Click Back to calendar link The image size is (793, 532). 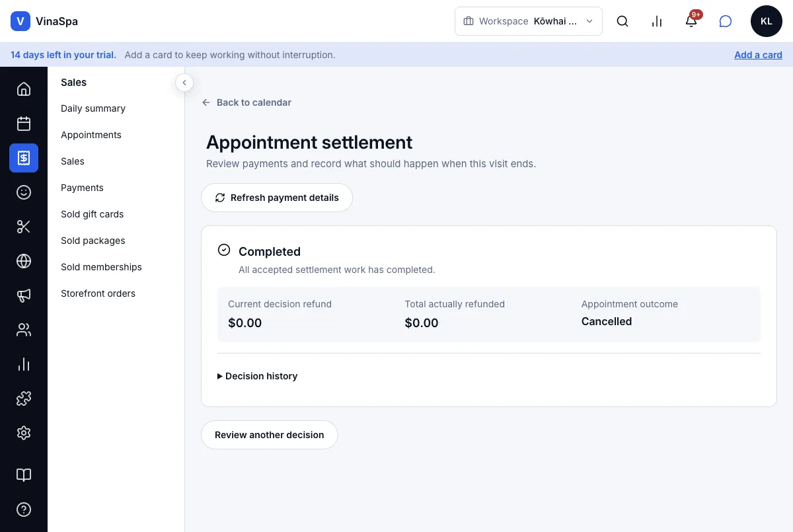coord(246,102)
